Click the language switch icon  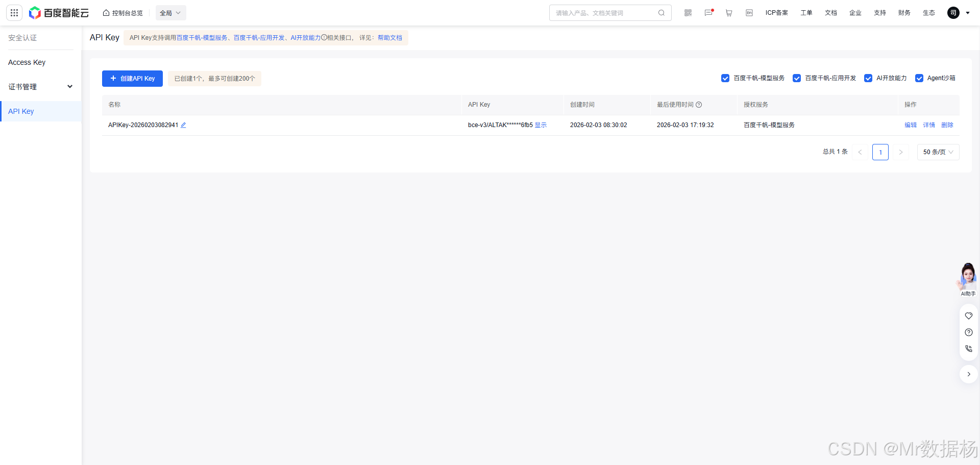click(749, 13)
